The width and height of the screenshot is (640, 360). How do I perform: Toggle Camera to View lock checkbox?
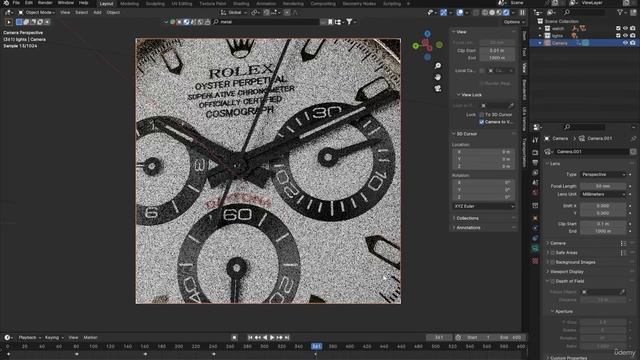(x=482, y=122)
